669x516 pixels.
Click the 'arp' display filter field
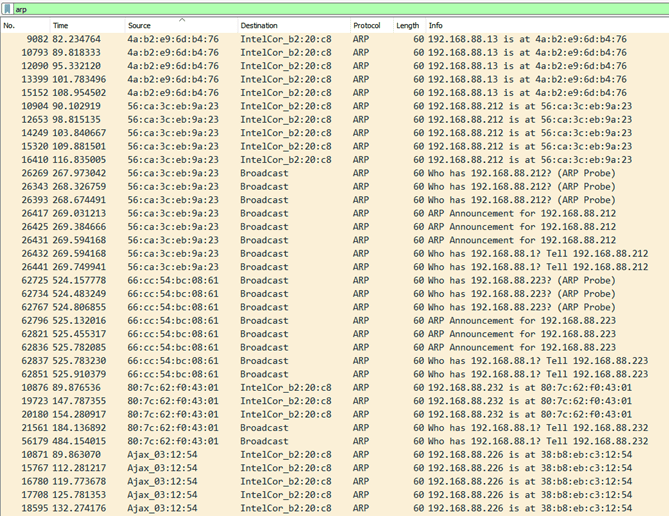point(341,9)
